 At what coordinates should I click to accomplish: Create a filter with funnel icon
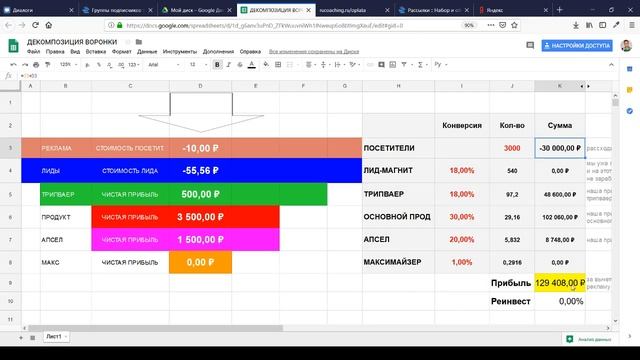pyautogui.click(x=404, y=64)
